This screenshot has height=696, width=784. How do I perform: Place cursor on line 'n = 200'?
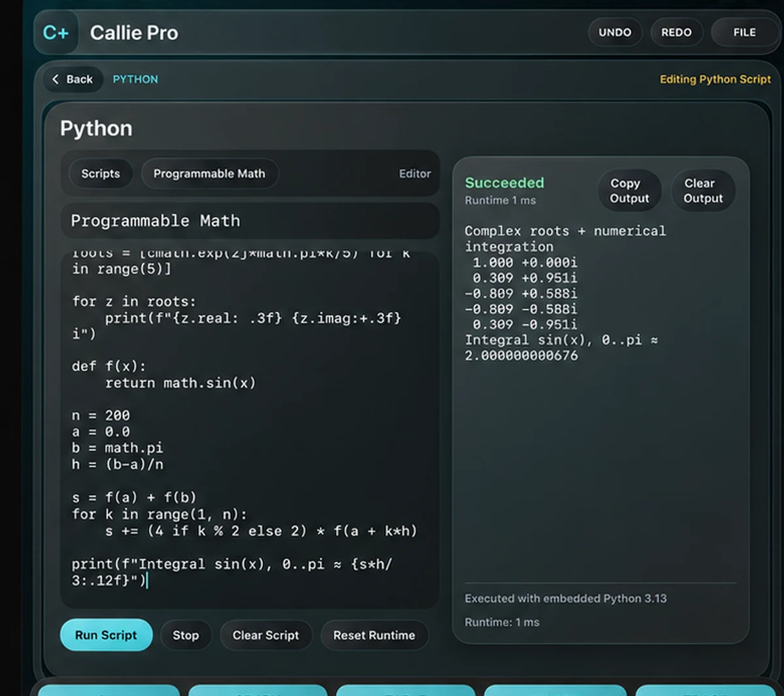pos(101,415)
